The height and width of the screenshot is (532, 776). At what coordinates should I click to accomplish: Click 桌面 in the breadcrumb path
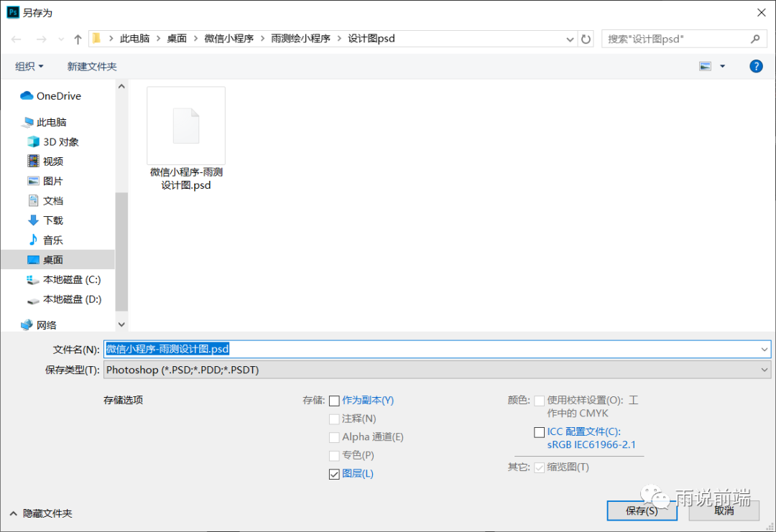click(x=177, y=39)
